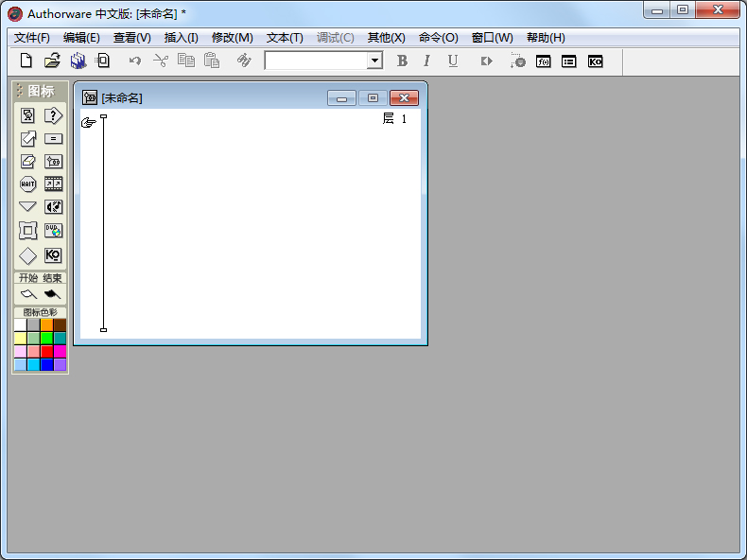Select the white Start flag
Screen dimensions: 747x560
pyautogui.click(x=27, y=294)
